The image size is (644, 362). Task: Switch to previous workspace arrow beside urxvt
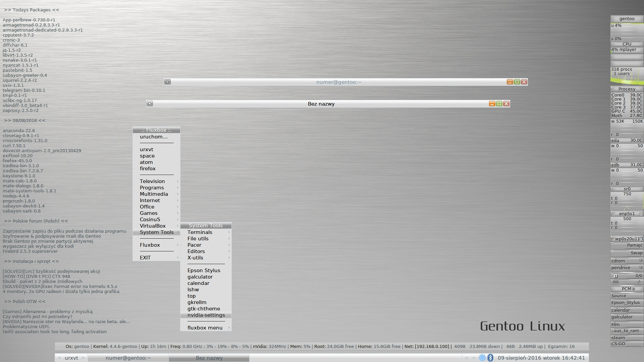click(x=59, y=358)
